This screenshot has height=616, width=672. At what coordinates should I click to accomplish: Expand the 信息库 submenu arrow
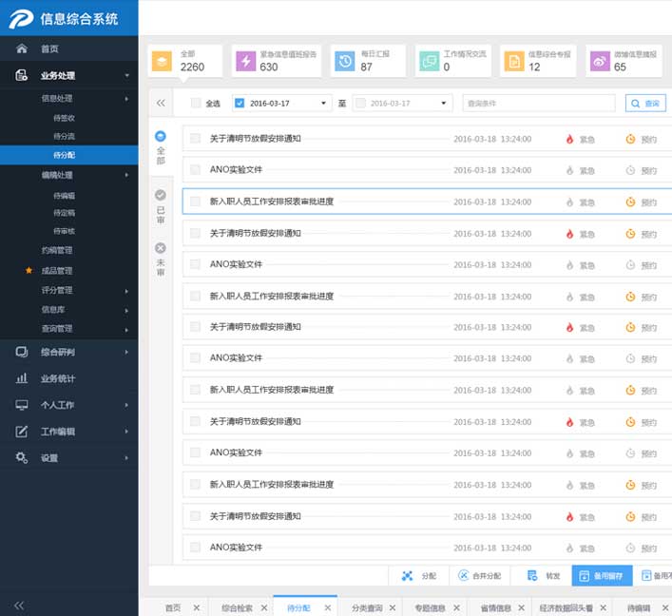click(x=126, y=310)
